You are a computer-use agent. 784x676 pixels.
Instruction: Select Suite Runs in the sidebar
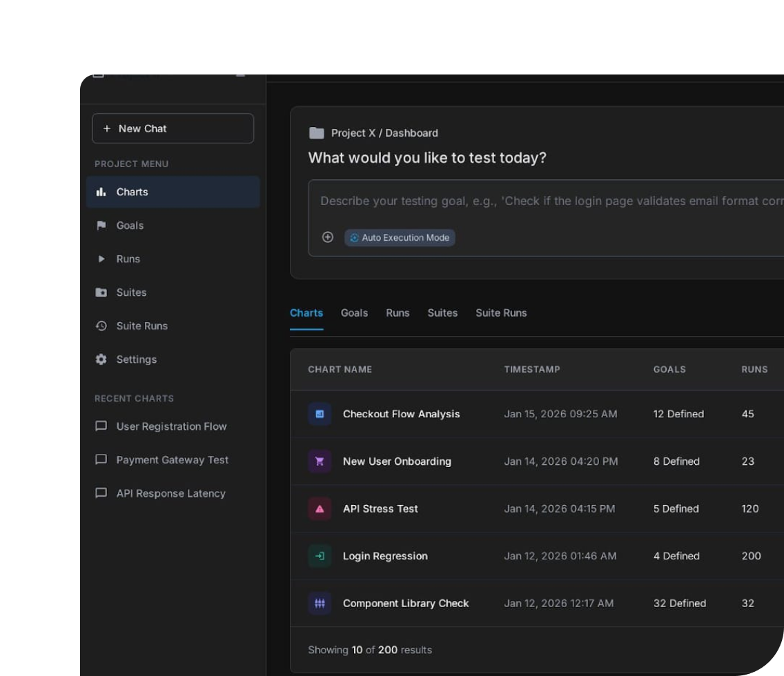141,326
